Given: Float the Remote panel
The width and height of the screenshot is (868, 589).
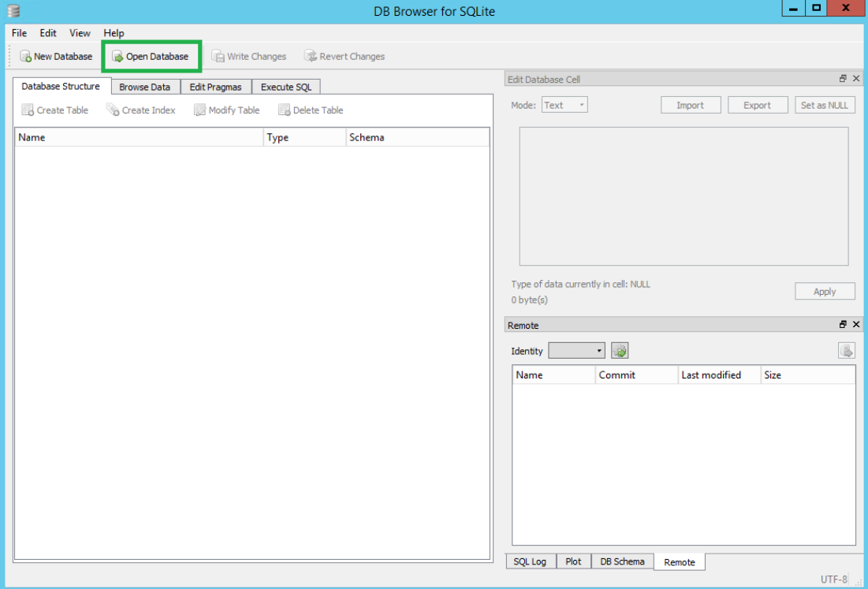Looking at the screenshot, I should pyautogui.click(x=843, y=324).
